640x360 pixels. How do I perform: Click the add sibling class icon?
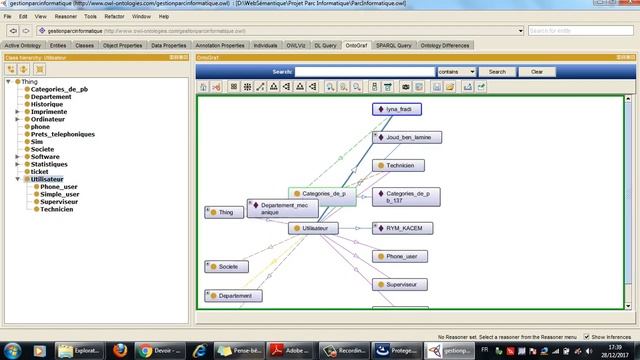24,69
